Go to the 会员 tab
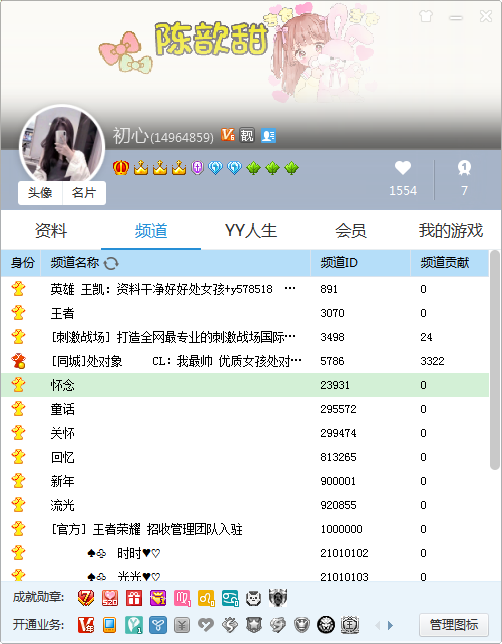 [351, 230]
